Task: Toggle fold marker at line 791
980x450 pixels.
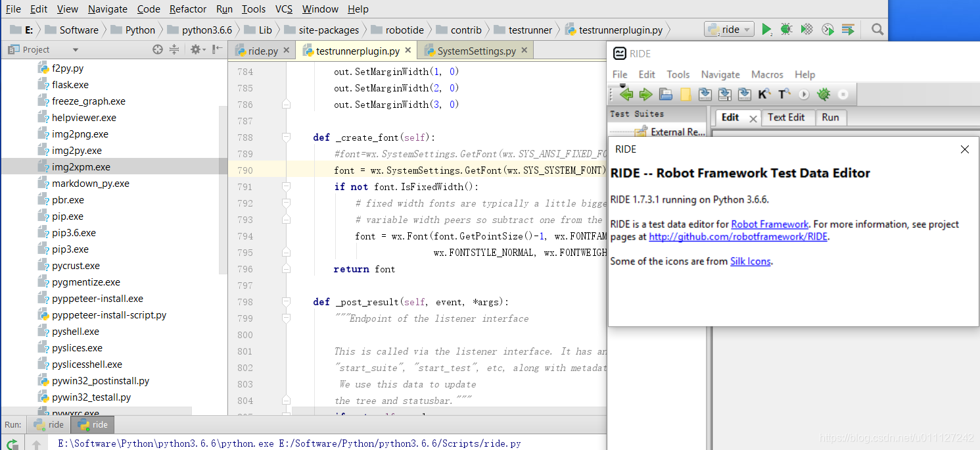Action: (286, 187)
